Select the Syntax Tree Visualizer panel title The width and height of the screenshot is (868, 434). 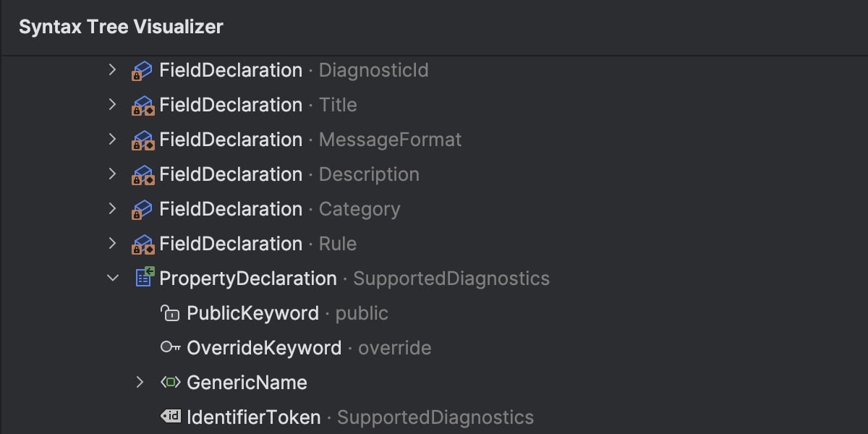tap(121, 27)
